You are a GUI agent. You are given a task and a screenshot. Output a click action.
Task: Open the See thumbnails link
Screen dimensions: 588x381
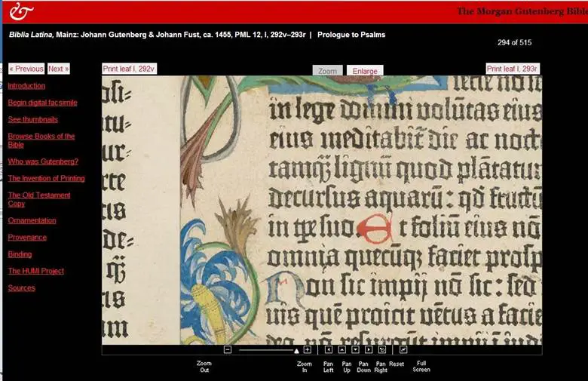[x=33, y=119]
